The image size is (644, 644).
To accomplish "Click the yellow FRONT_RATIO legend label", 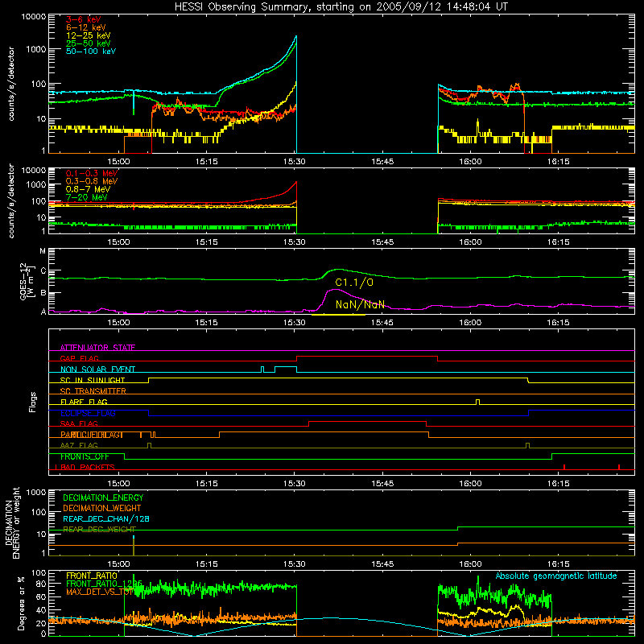I will [92, 576].
